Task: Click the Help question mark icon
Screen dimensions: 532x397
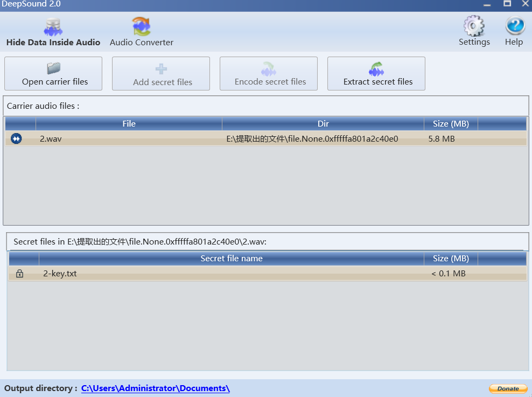Action: (x=515, y=26)
